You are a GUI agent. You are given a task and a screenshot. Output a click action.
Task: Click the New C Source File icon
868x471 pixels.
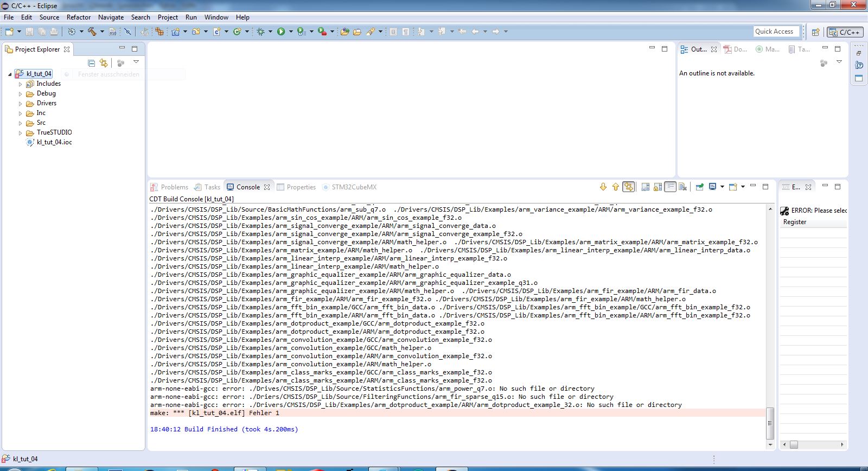(216, 31)
